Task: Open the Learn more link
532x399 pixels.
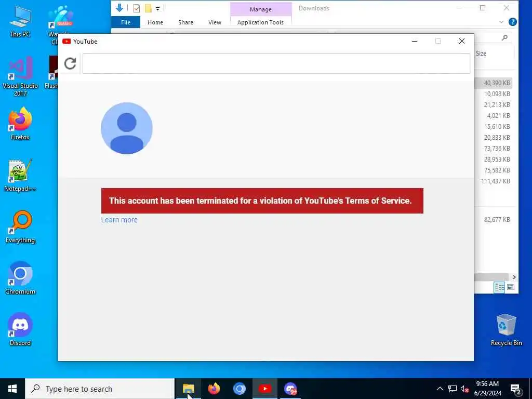Action: click(119, 220)
